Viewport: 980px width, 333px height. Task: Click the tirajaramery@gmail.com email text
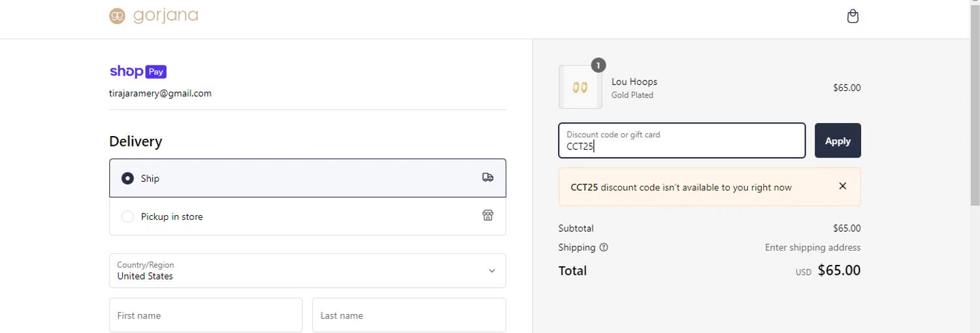pos(160,94)
